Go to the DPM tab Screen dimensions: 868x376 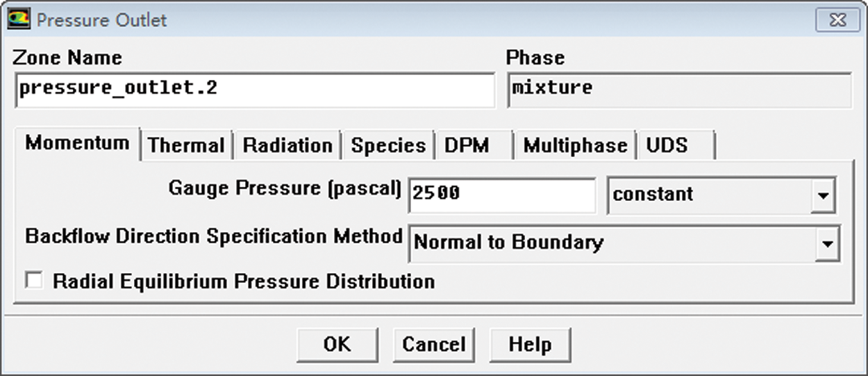pyautogui.click(x=467, y=146)
